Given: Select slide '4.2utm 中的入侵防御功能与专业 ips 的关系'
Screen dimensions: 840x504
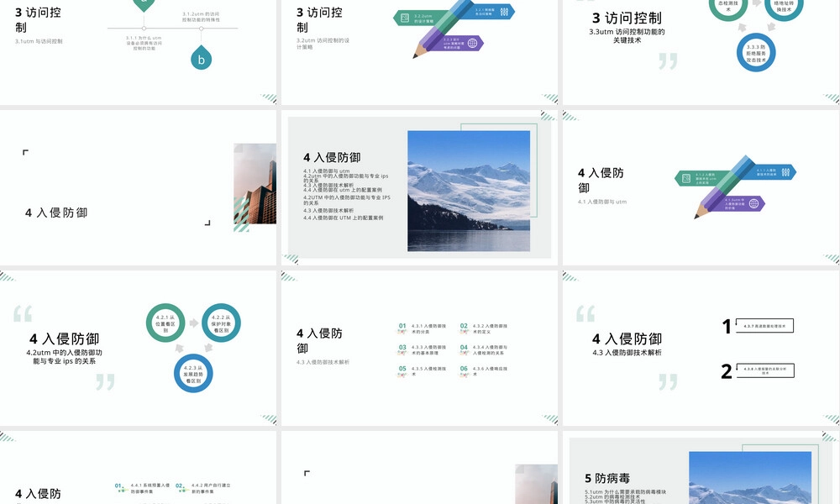Looking at the screenshot, I should point(139,348).
